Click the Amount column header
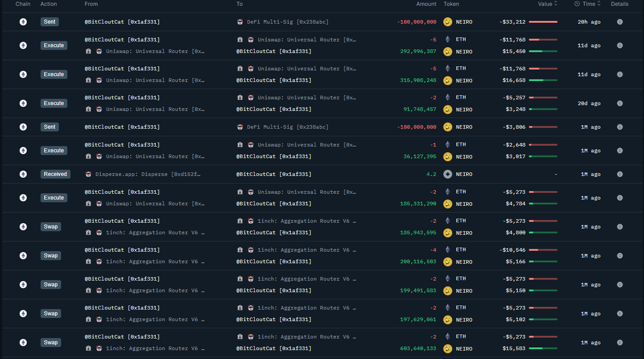 coord(426,4)
